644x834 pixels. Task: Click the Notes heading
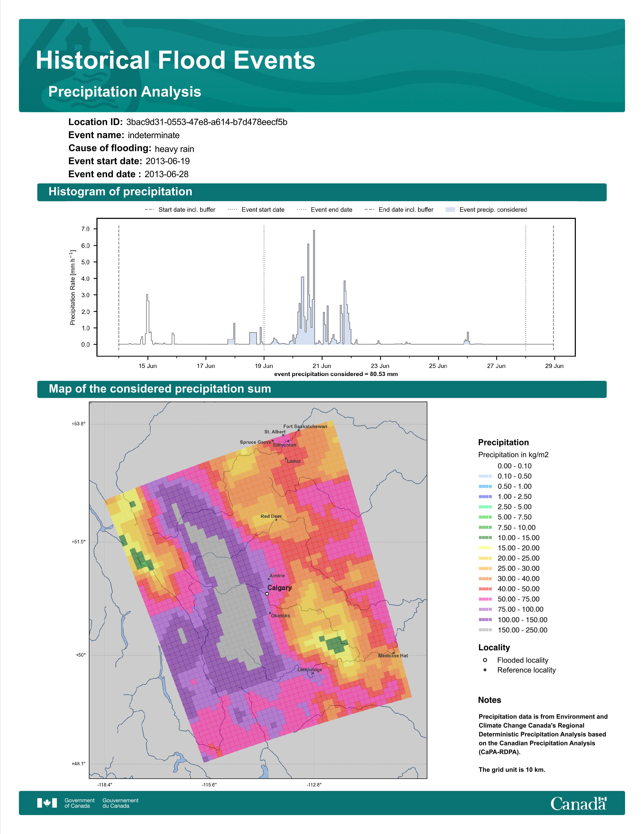click(489, 700)
